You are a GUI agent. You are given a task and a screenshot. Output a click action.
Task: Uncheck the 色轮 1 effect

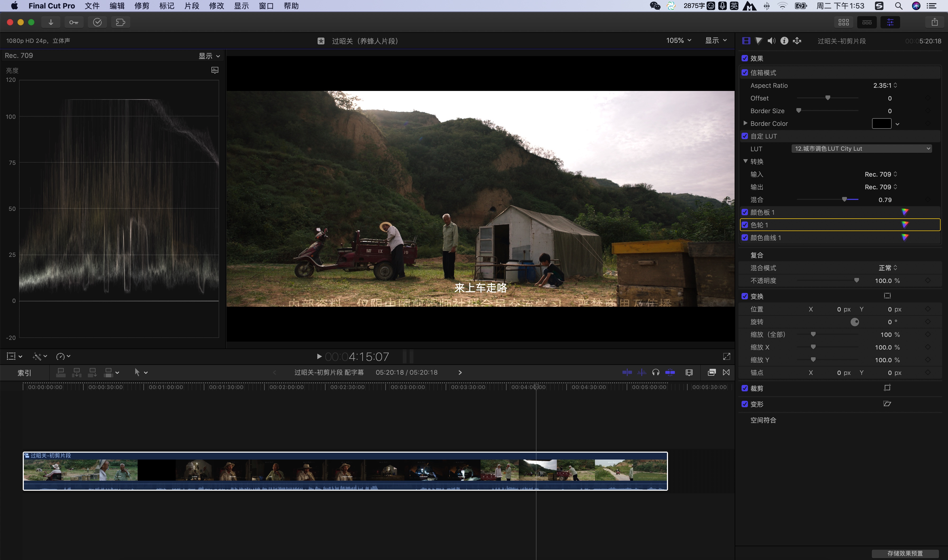[x=744, y=225]
